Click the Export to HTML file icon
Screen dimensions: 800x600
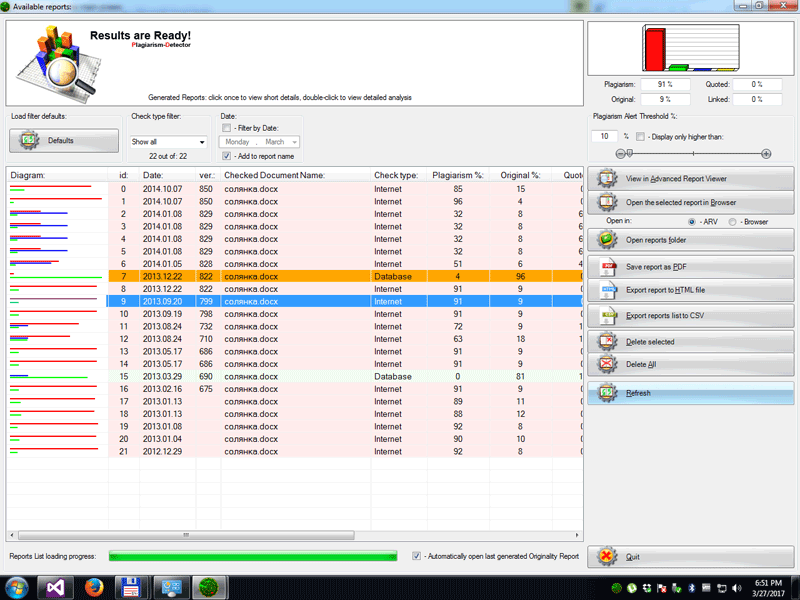(x=608, y=290)
